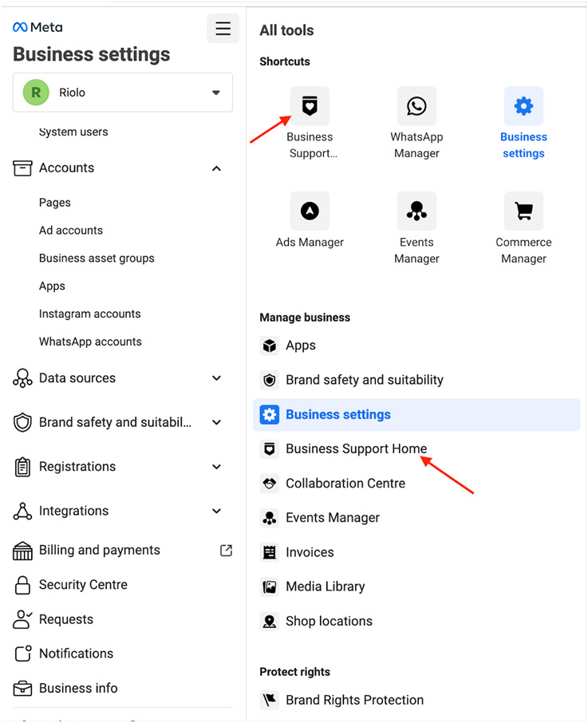The height and width of the screenshot is (723, 588).
Task: Click Data sources icon in sidebar
Action: tap(22, 378)
